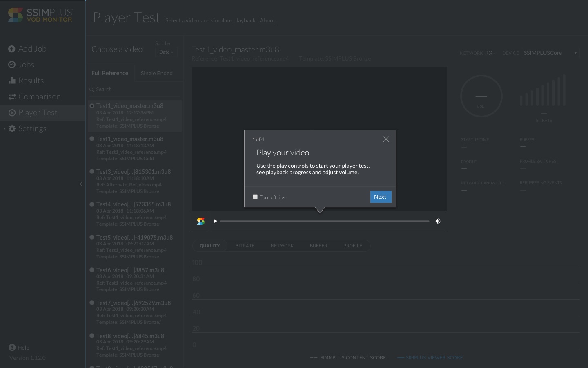Open the Sort by Date dropdown

(166, 52)
